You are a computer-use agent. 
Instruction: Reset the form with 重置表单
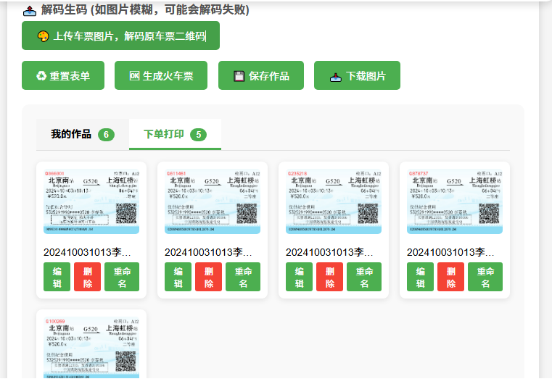click(x=63, y=75)
